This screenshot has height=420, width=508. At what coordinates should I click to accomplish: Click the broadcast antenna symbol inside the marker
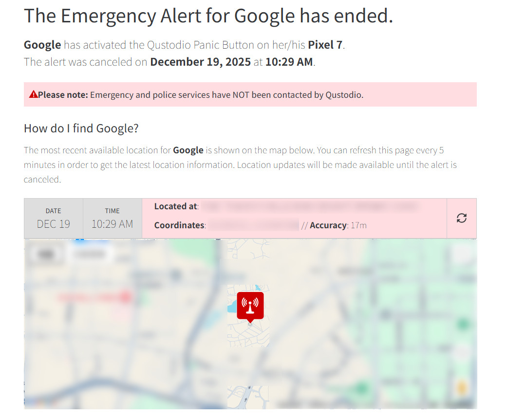(x=250, y=305)
